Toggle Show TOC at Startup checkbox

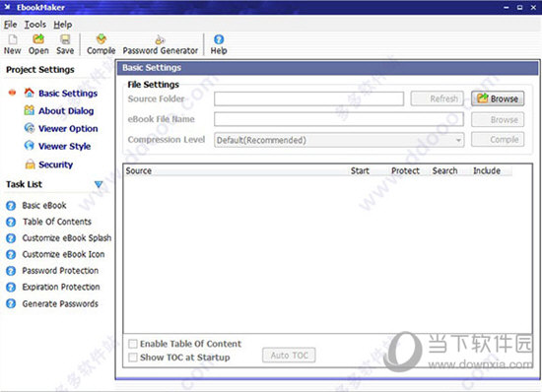(x=133, y=358)
